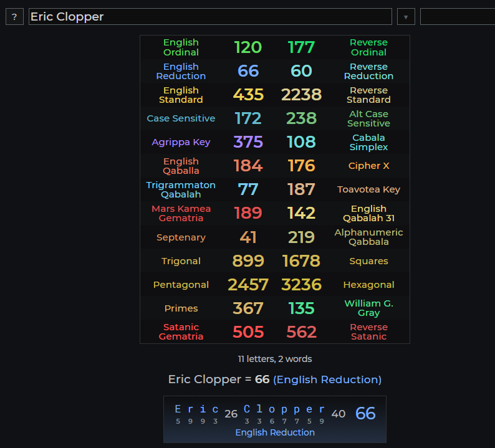Click the English Reduction caption under breakdown

click(x=275, y=432)
